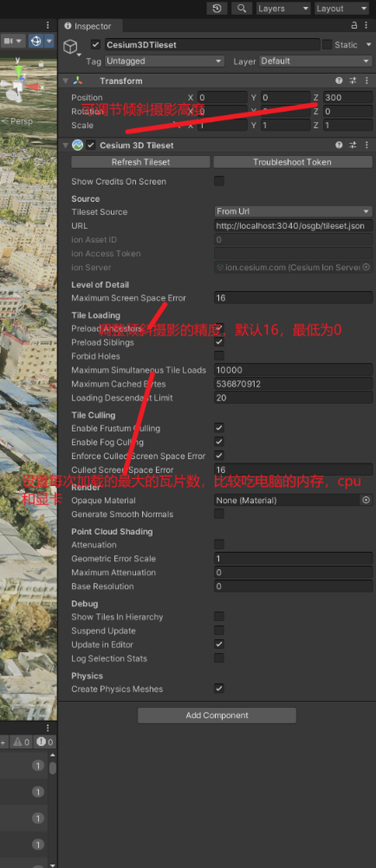Viewport: 376px width, 868px height.
Task: Click the search magnifier icon in top bar
Action: click(x=241, y=8)
